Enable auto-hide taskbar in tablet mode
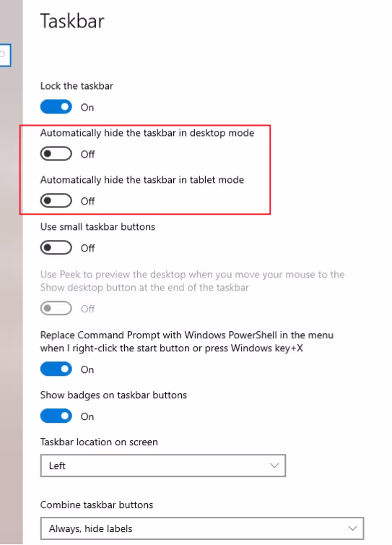The width and height of the screenshot is (392, 545). [x=56, y=200]
